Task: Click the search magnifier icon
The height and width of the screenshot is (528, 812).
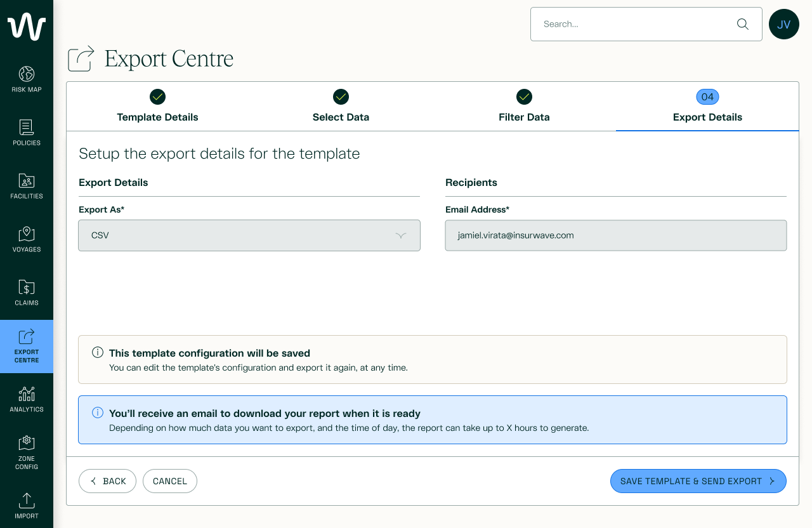Action: pyautogui.click(x=742, y=24)
